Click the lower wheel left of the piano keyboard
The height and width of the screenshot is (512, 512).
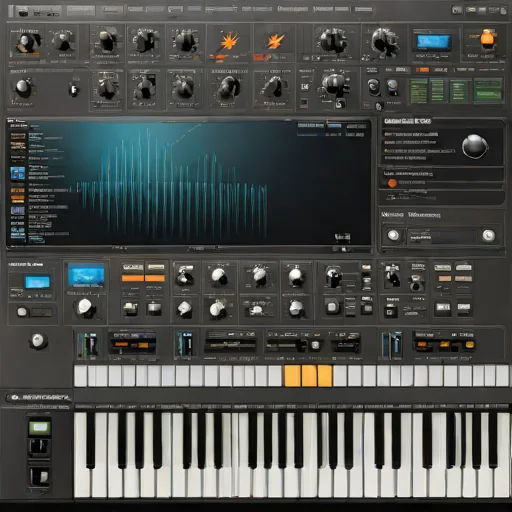[x=40, y=477]
